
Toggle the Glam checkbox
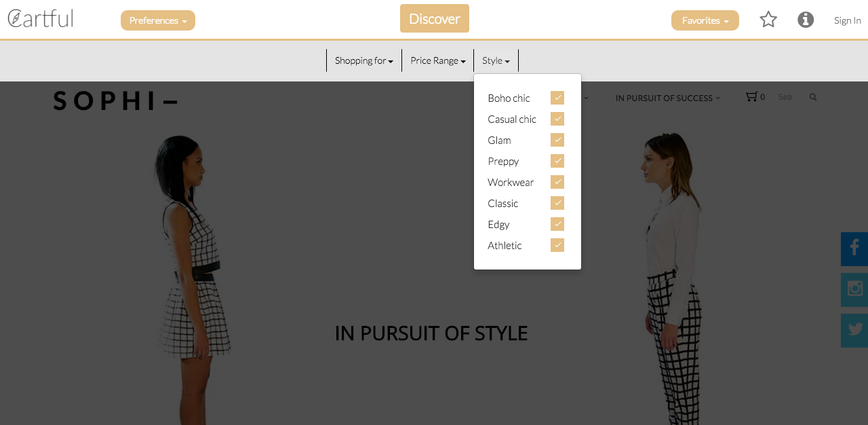point(557,140)
